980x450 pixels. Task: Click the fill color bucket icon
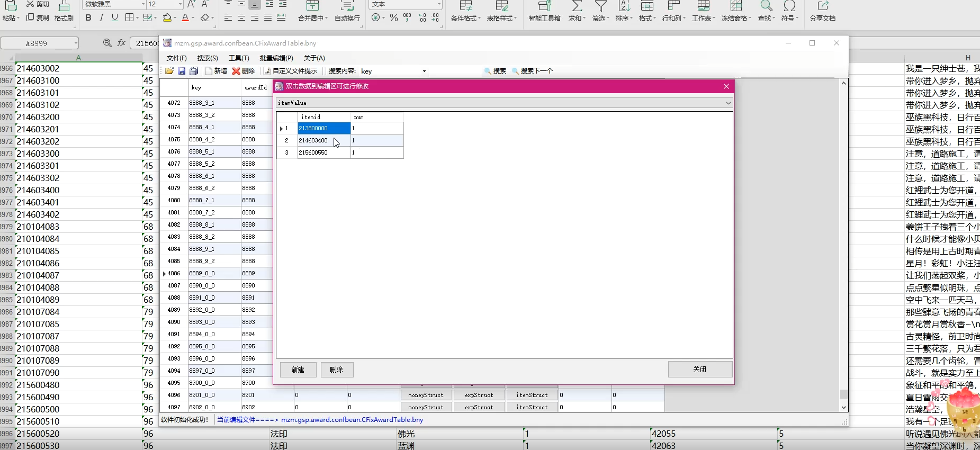(x=167, y=18)
